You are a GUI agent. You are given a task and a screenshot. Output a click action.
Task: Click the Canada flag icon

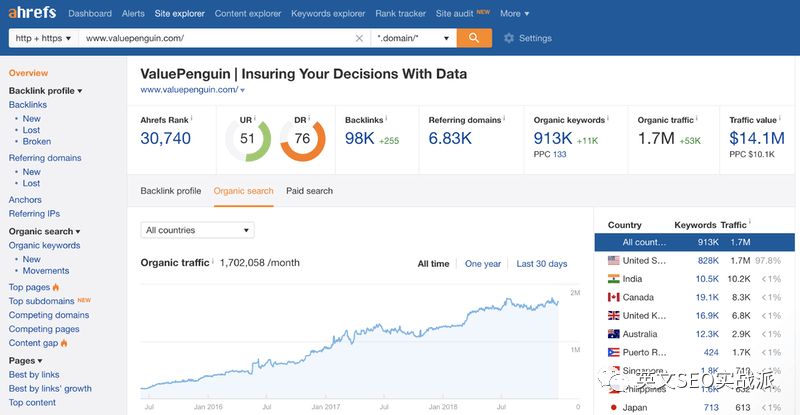[613, 297]
